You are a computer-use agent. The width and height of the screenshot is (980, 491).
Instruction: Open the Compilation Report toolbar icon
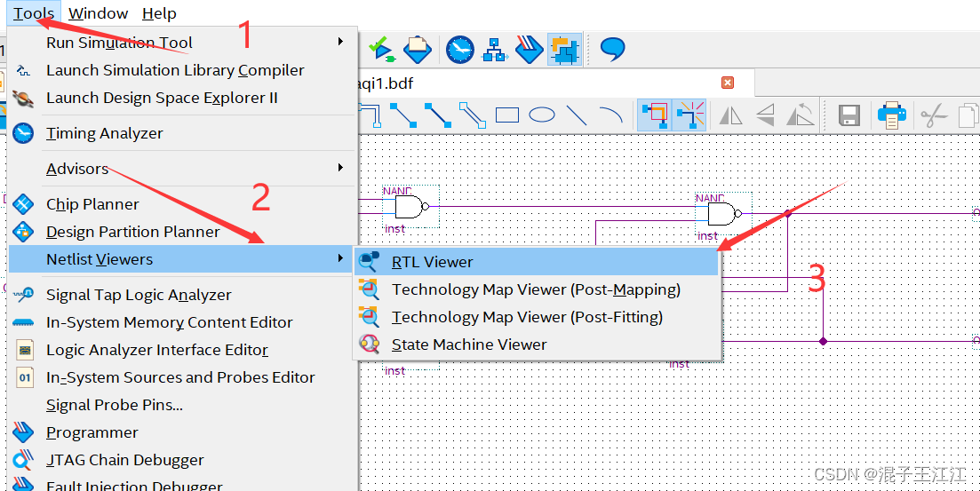tap(417, 50)
